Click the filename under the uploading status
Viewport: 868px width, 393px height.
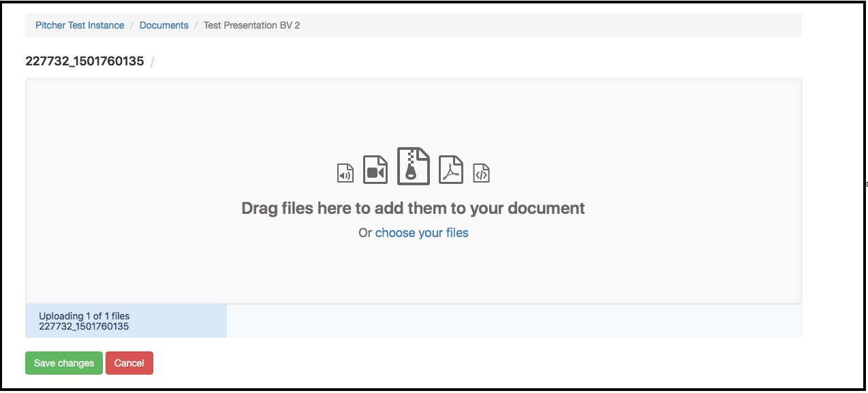point(84,326)
